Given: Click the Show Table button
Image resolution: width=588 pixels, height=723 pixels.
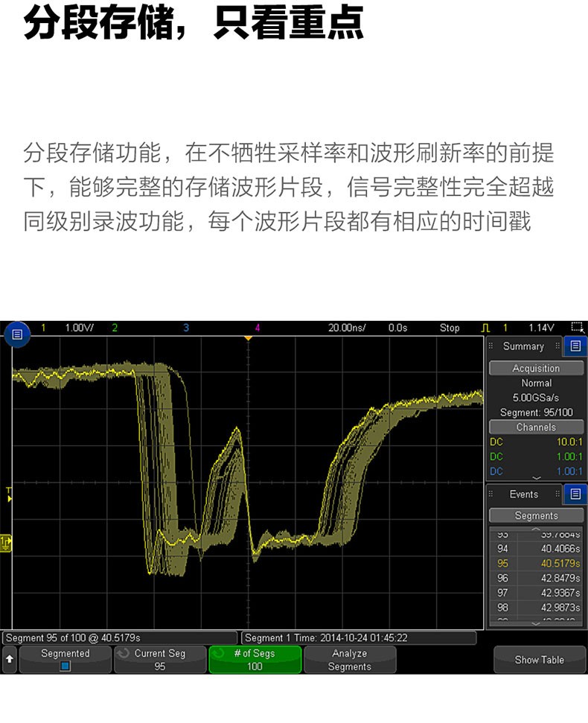Looking at the screenshot, I should point(539,660).
